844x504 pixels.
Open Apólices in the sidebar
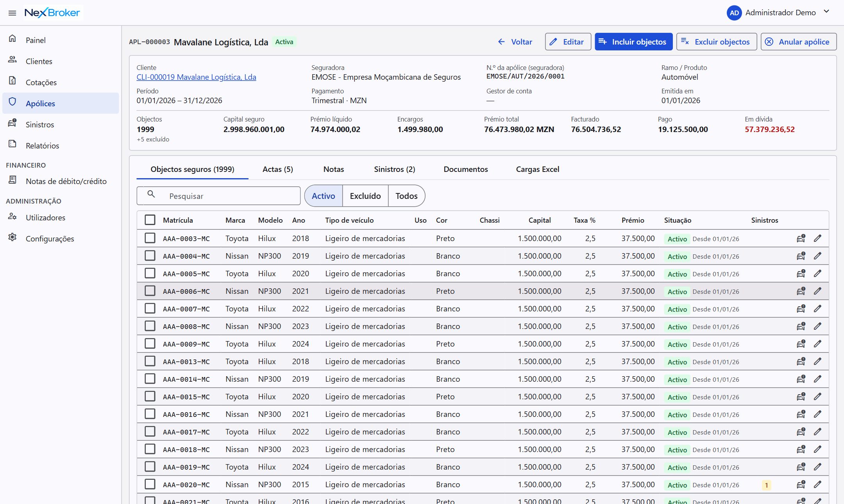61,103
